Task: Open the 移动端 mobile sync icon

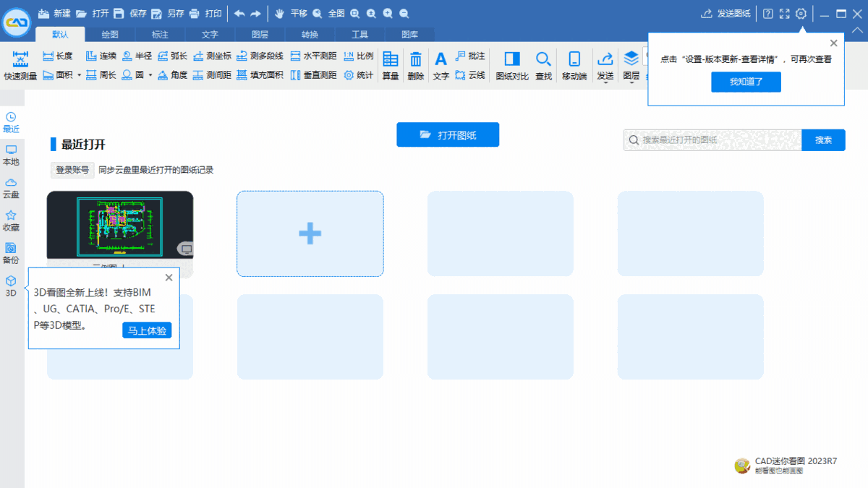Action: coord(574,64)
